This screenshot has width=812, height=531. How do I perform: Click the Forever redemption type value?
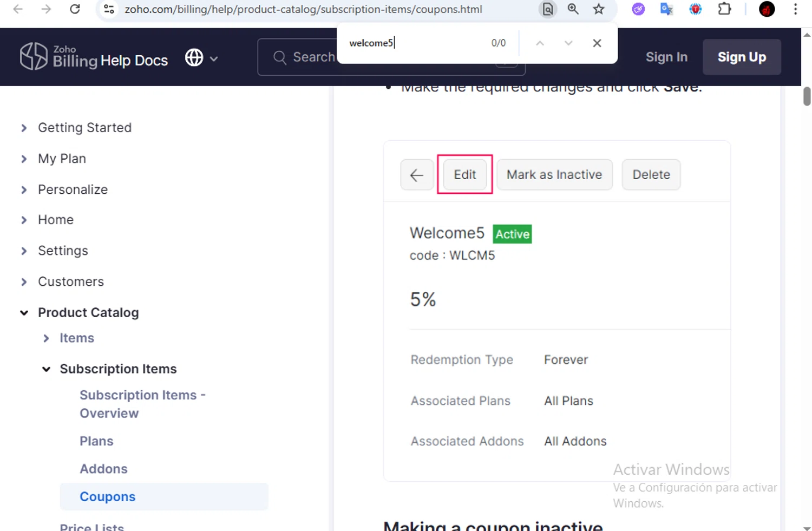tap(566, 359)
